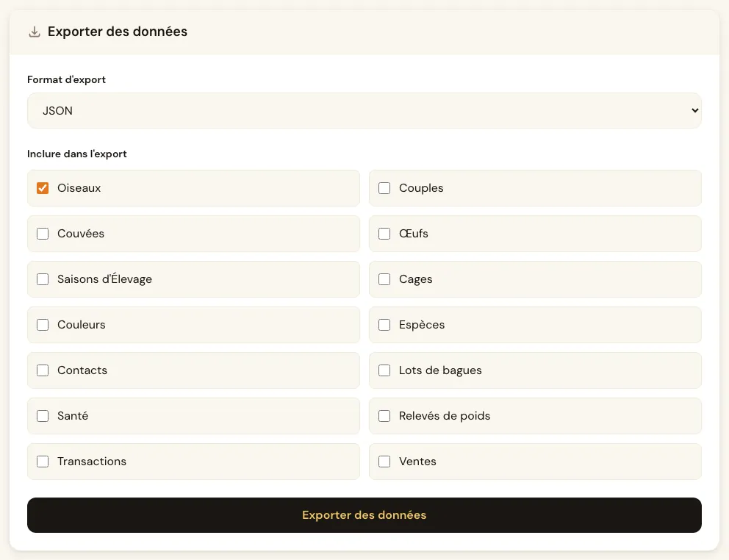
Task: Click the Oiseaux label text
Action: 79,188
